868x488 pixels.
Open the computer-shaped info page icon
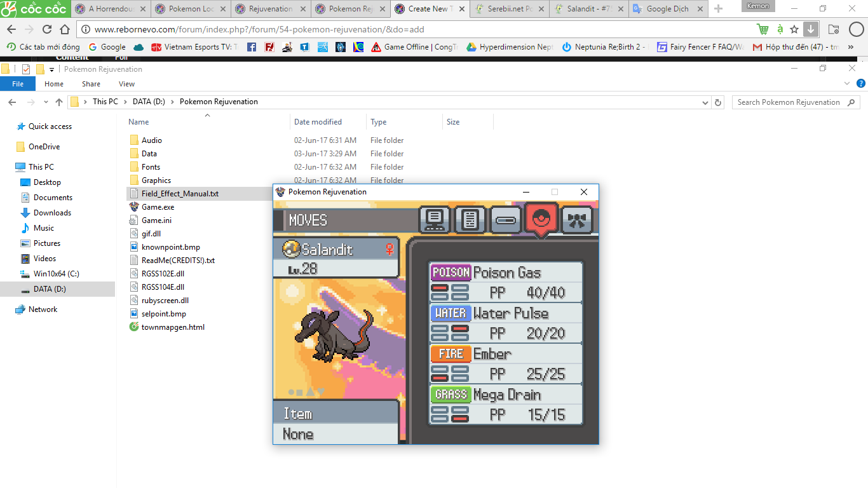(x=434, y=220)
